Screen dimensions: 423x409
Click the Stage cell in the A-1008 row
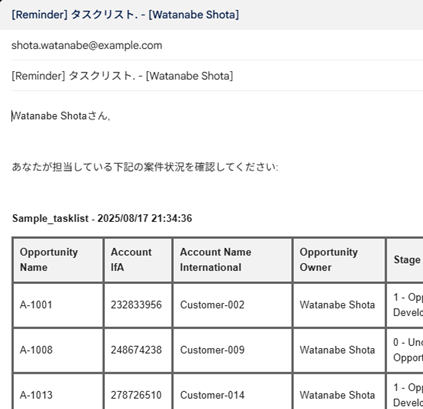point(405,350)
